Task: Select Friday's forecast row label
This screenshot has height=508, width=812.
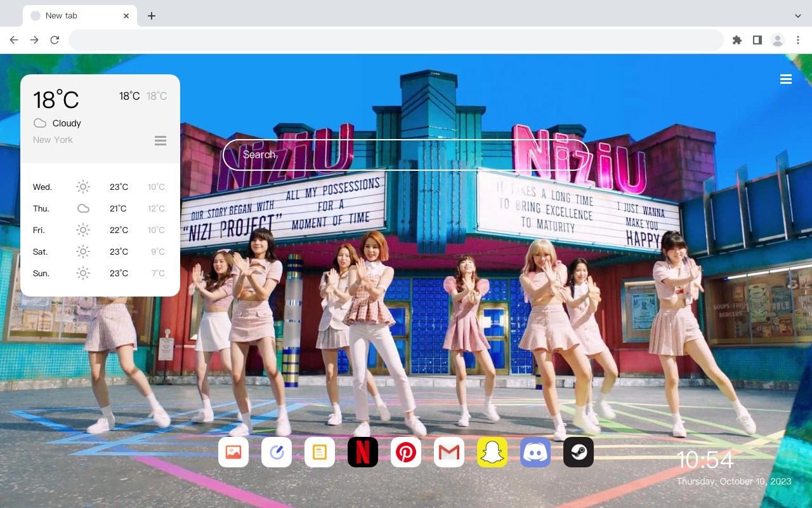Action: click(39, 231)
